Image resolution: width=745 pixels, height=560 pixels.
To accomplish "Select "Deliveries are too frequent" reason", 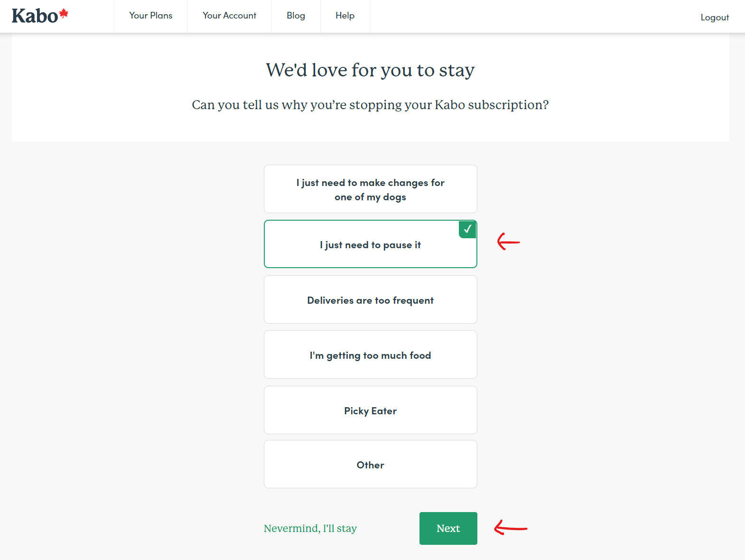I will tap(370, 300).
